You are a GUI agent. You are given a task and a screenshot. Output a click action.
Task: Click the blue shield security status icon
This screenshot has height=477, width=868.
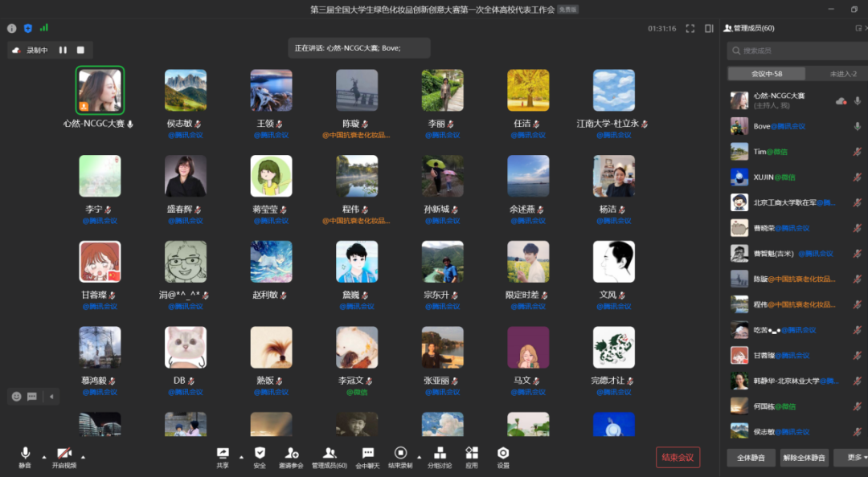(x=27, y=28)
